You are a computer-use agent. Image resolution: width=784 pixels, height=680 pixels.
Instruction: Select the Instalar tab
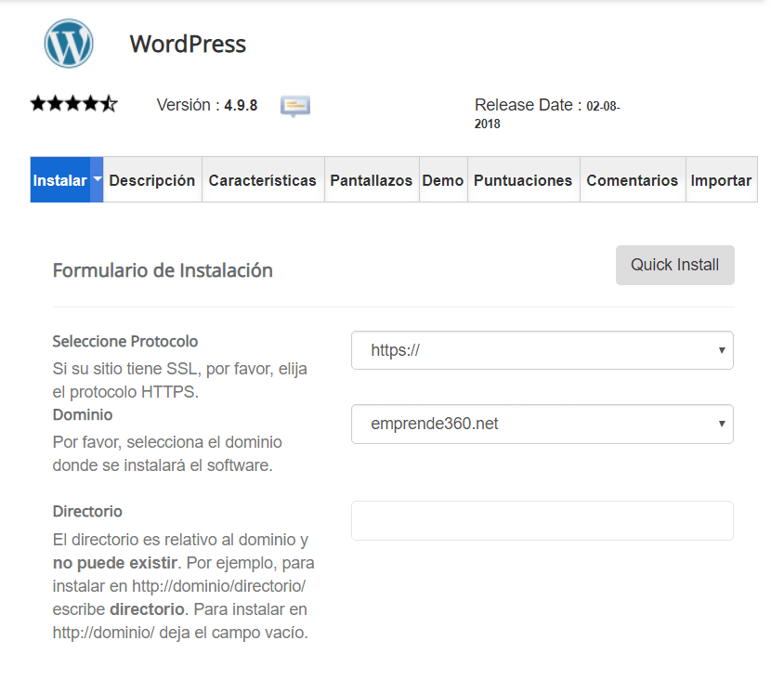(x=60, y=180)
